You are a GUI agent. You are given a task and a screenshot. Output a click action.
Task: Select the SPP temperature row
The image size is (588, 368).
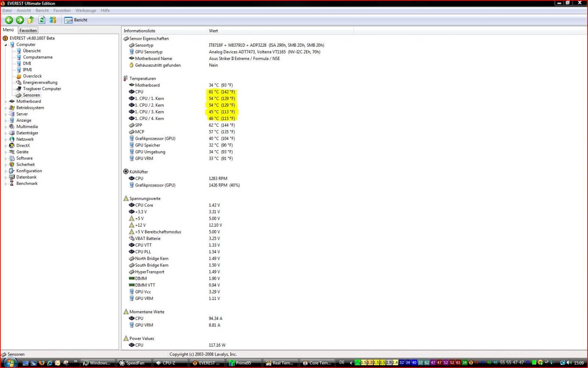click(x=182, y=125)
